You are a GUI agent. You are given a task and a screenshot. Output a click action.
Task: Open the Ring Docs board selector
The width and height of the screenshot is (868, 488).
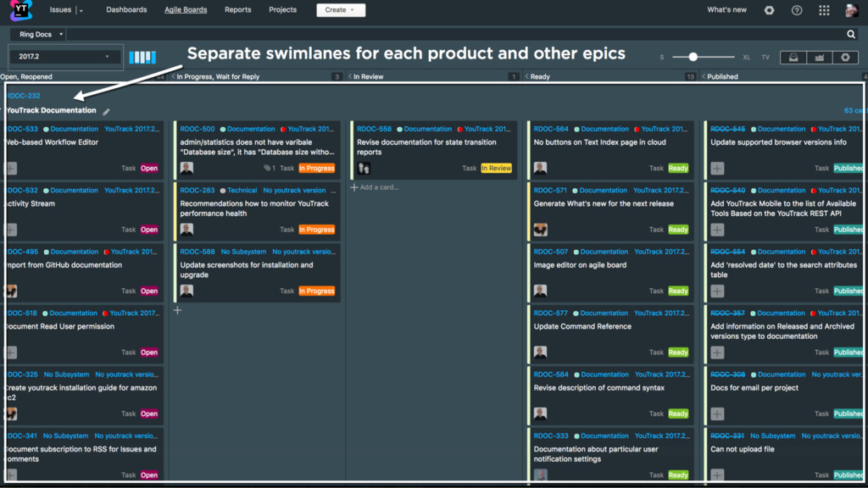(38, 34)
